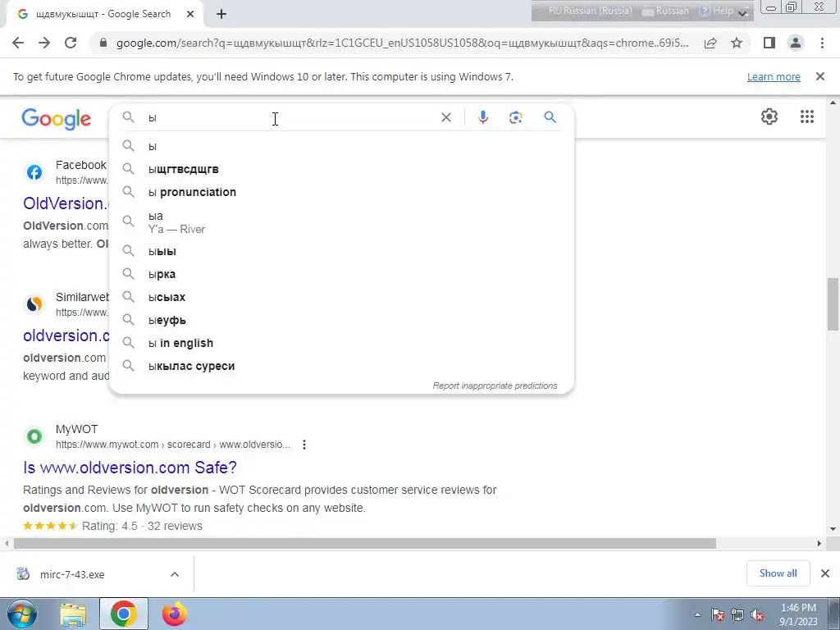Open muted volume tray icon

pos(757,615)
